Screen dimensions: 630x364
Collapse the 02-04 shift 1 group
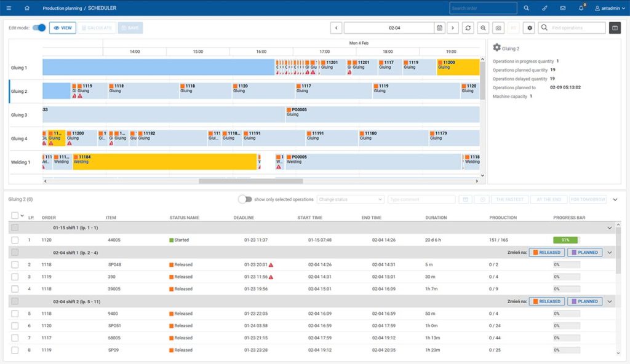pyautogui.click(x=610, y=253)
